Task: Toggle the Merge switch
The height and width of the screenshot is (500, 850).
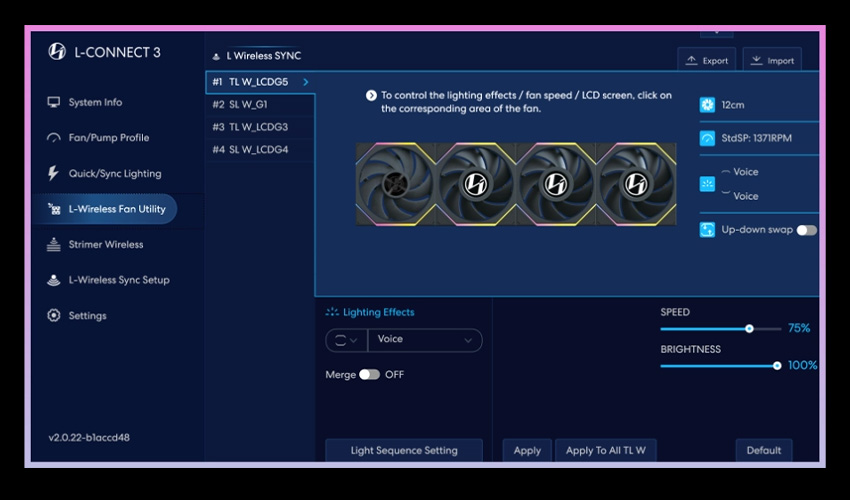Action: coord(369,375)
